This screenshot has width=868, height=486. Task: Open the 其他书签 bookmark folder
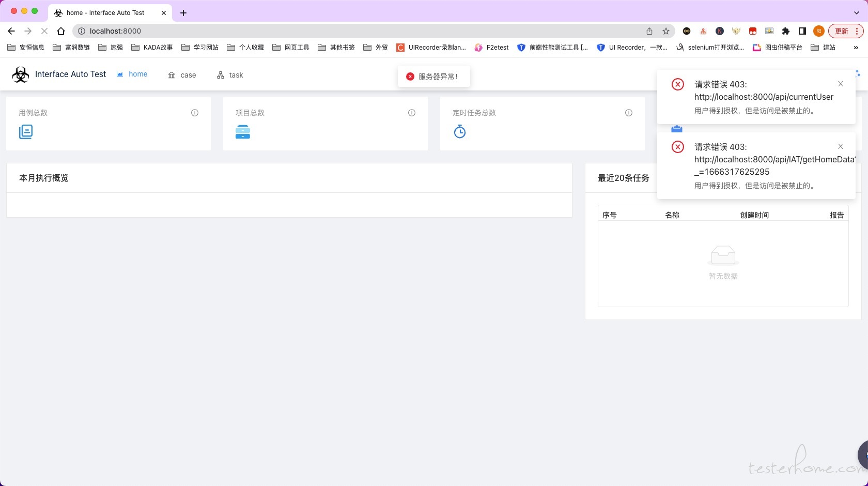coord(336,48)
